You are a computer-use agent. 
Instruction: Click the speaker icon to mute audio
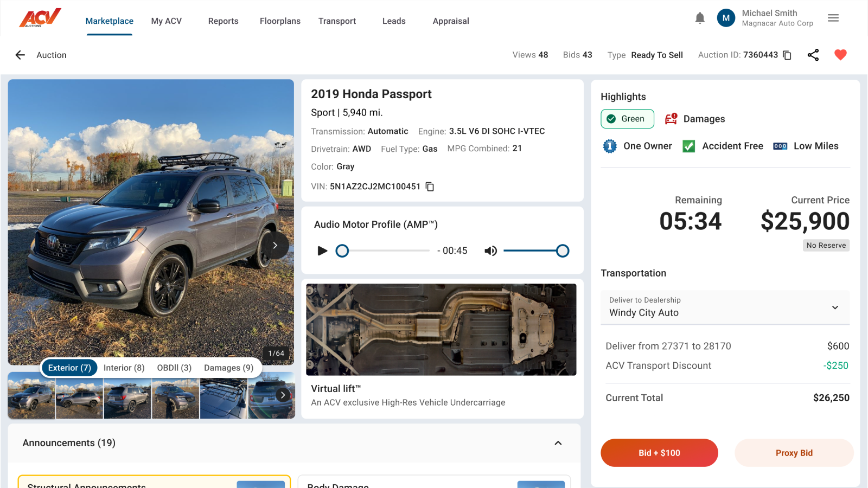pos(490,251)
